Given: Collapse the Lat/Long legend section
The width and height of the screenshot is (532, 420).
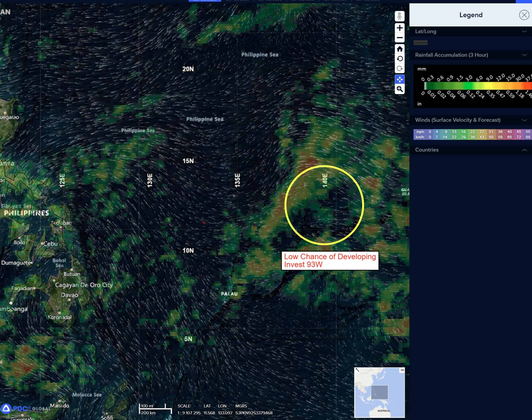Looking at the screenshot, I should (x=524, y=31).
